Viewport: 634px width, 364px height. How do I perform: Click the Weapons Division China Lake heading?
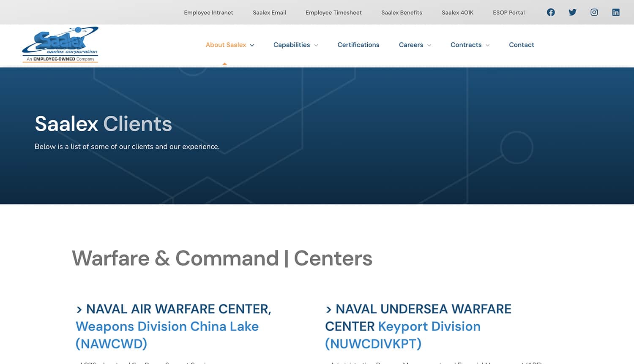(x=167, y=326)
